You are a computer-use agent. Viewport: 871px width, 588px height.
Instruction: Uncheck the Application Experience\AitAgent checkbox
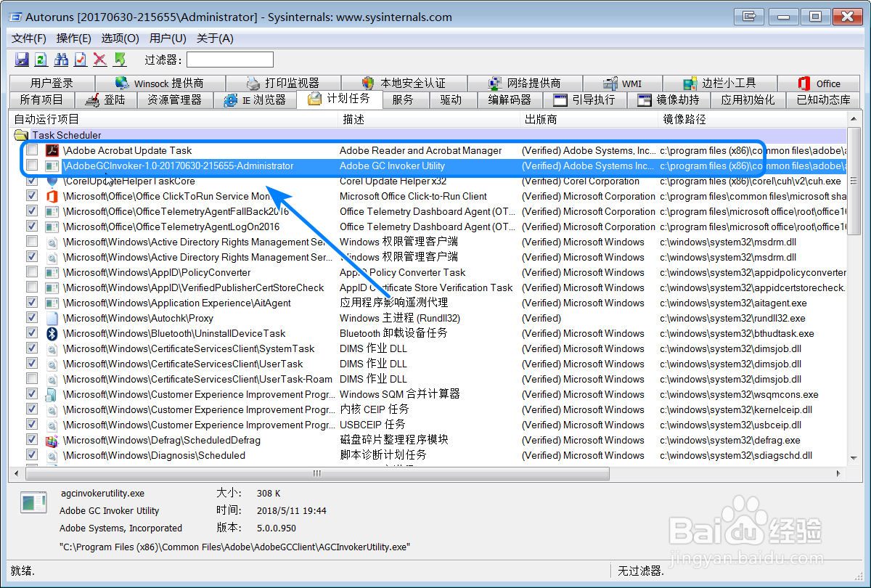click(x=32, y=303)
